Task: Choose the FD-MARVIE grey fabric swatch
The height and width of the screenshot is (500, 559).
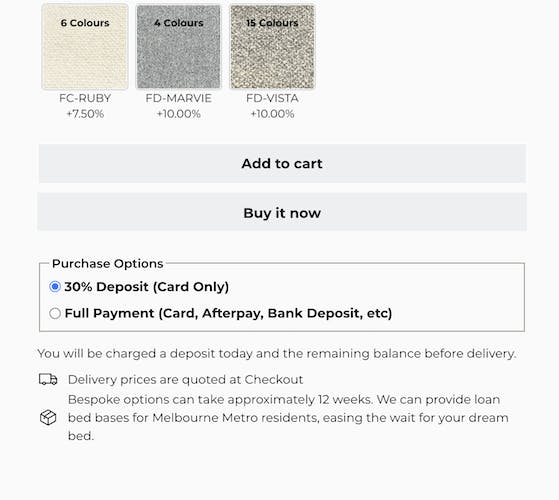Action: click(x=179, y=46)
